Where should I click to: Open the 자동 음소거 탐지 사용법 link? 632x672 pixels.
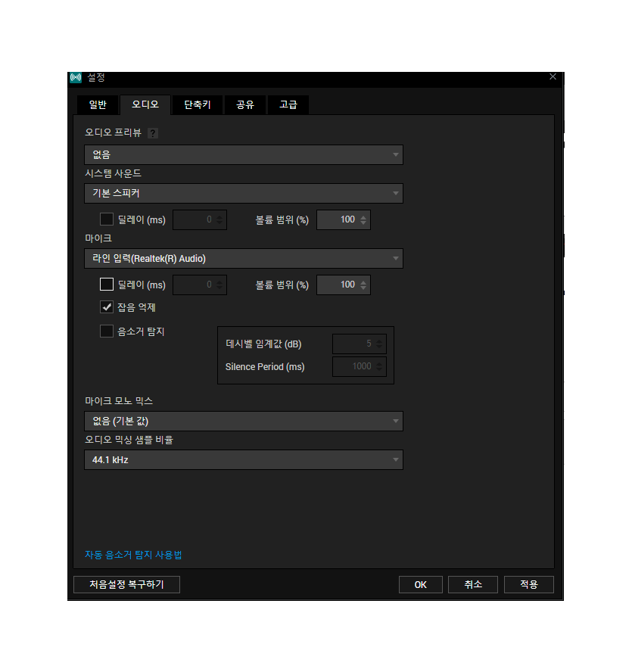coord(133,555)
